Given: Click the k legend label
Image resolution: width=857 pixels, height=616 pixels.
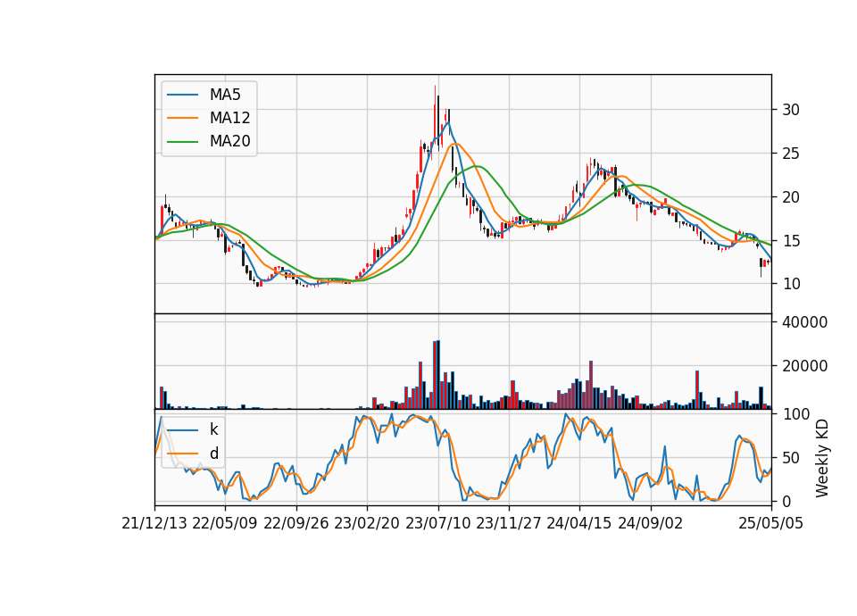Looking at the screenshot, I should 213,429.
